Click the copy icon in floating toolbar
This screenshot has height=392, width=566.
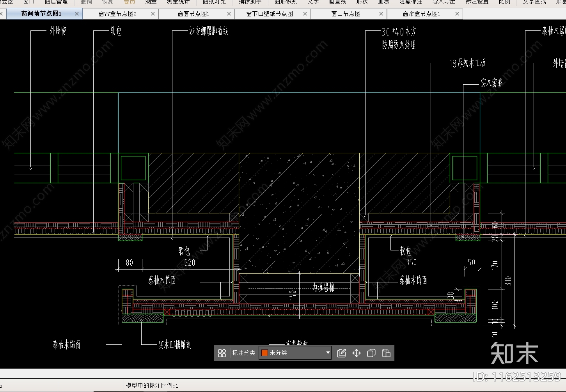click(371, 353)
